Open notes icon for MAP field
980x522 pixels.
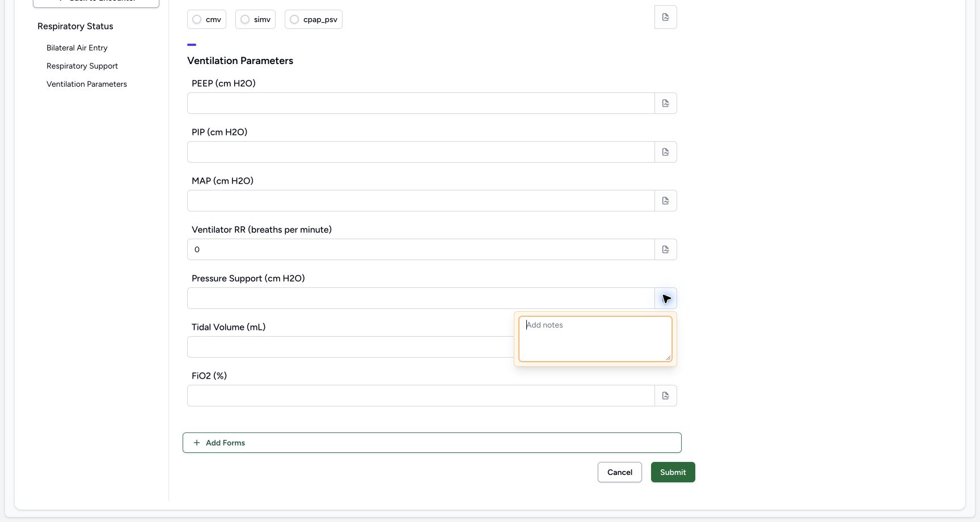coord(666,201)
